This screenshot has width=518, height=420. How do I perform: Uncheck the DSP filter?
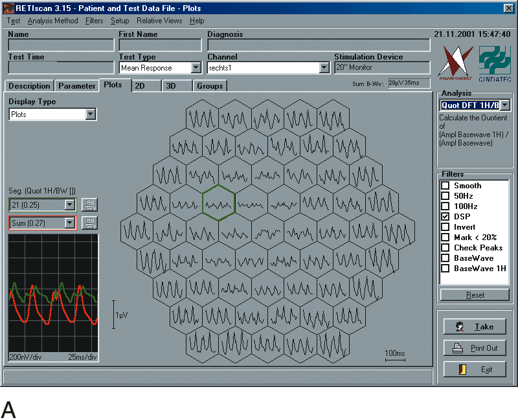(445, 217)
